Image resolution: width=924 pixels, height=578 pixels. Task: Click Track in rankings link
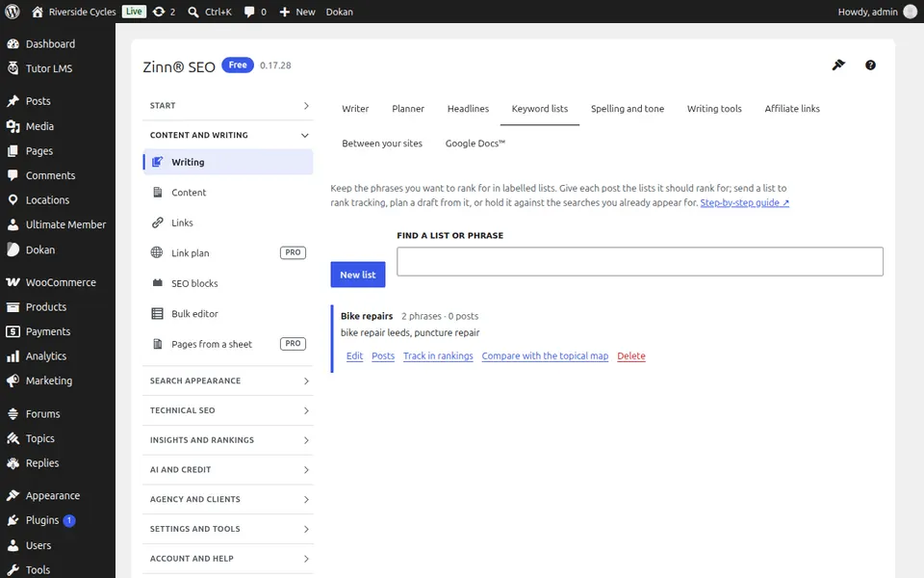point(438,355)
